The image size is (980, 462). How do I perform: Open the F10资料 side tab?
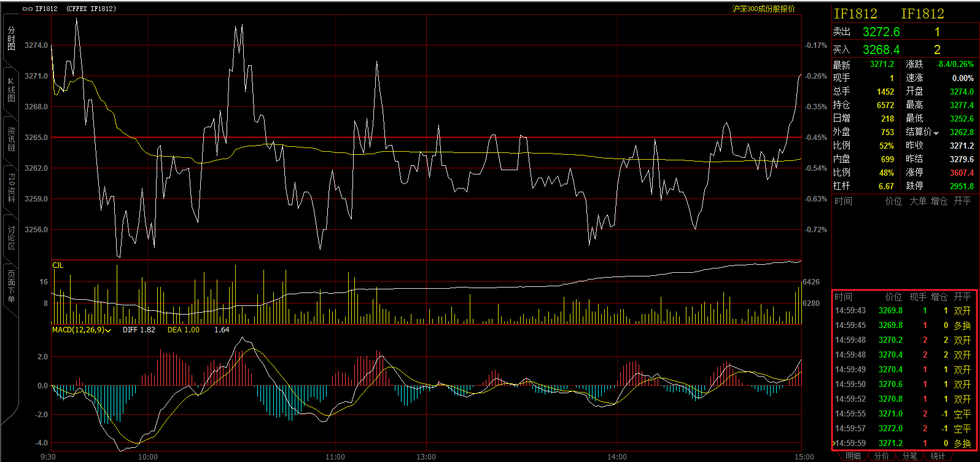(x=11, y=189)
